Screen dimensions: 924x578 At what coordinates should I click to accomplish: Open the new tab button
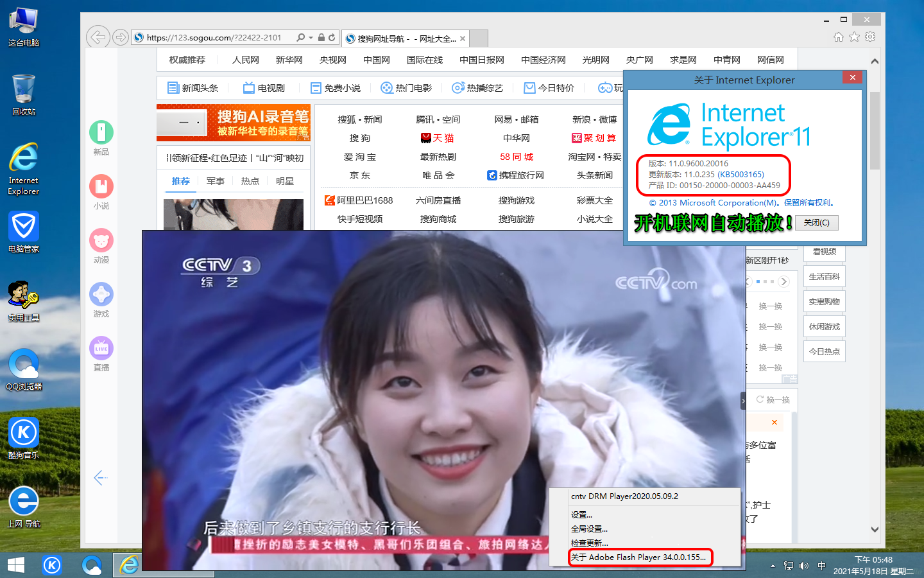pyautogui.click(x=479, y=39)
